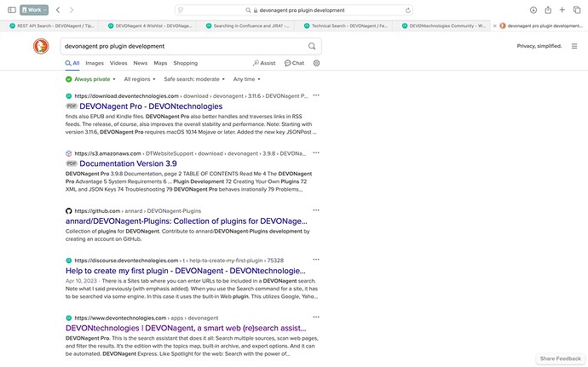The image size is (588, 367).
Task: Add a new tab with the plus icon
Action: pos(562,9)
